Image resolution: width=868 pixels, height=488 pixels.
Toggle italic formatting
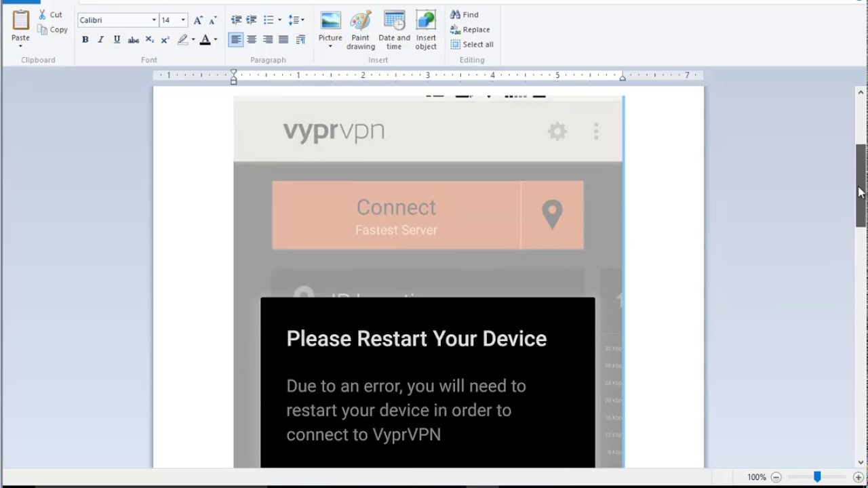[100, 40]
